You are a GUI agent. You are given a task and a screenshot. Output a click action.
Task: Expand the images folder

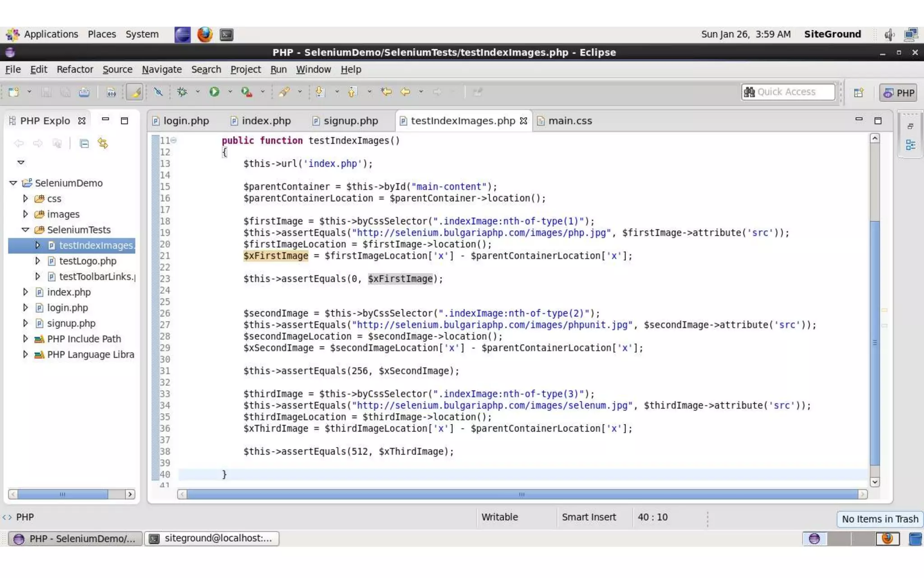25,214
